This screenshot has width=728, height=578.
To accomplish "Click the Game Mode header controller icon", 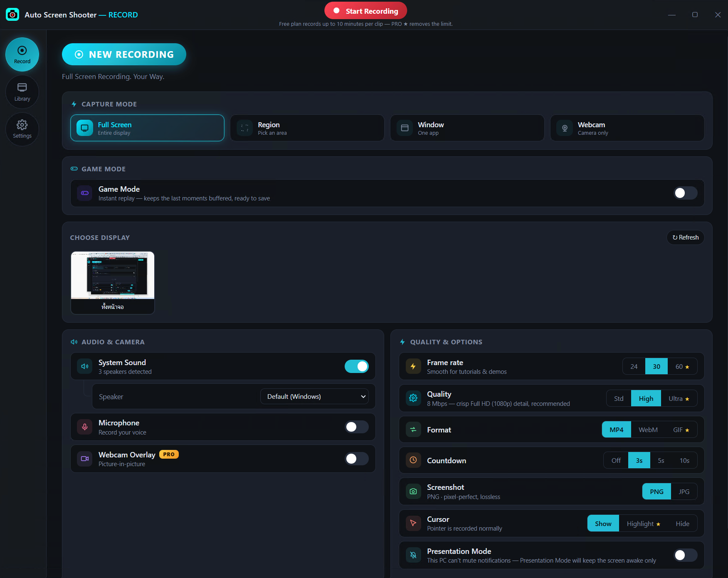I will tap(74, 169).
